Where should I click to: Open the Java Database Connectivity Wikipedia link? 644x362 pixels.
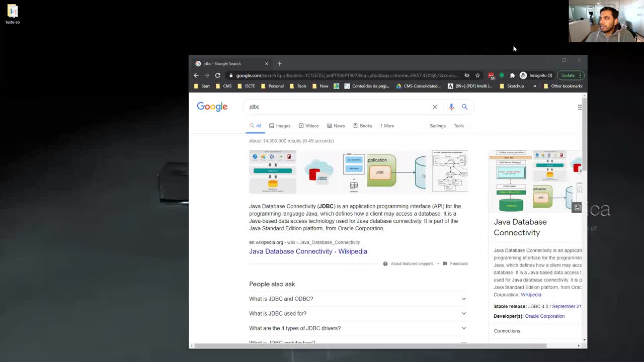308,251
